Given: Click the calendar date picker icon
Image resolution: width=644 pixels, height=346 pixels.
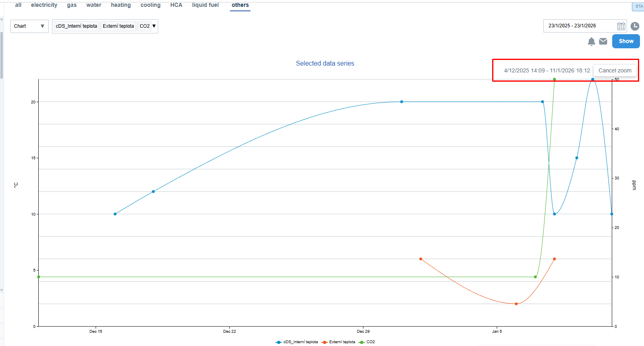Looking at the screenshot, I should (x=621, y=26).
